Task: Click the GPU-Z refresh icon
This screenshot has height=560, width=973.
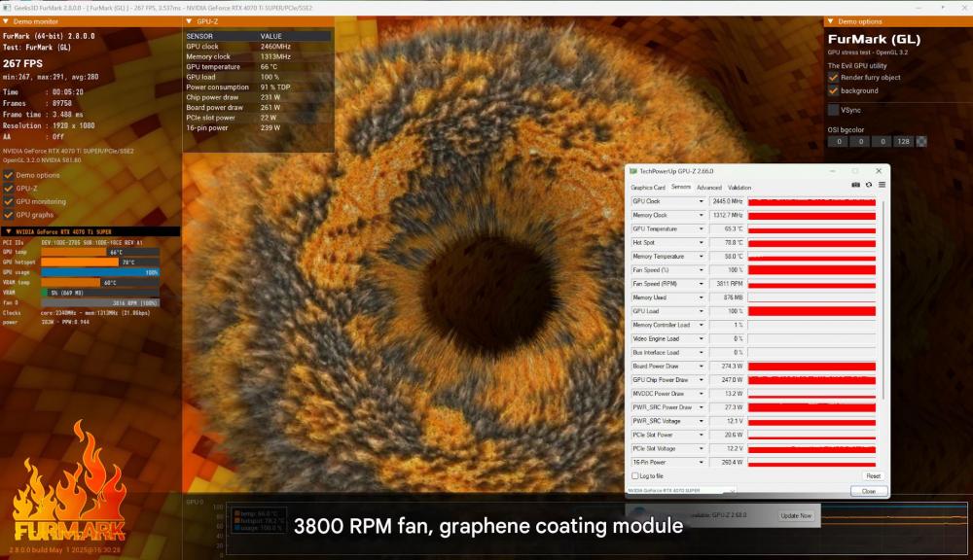Action: point(869,185)
